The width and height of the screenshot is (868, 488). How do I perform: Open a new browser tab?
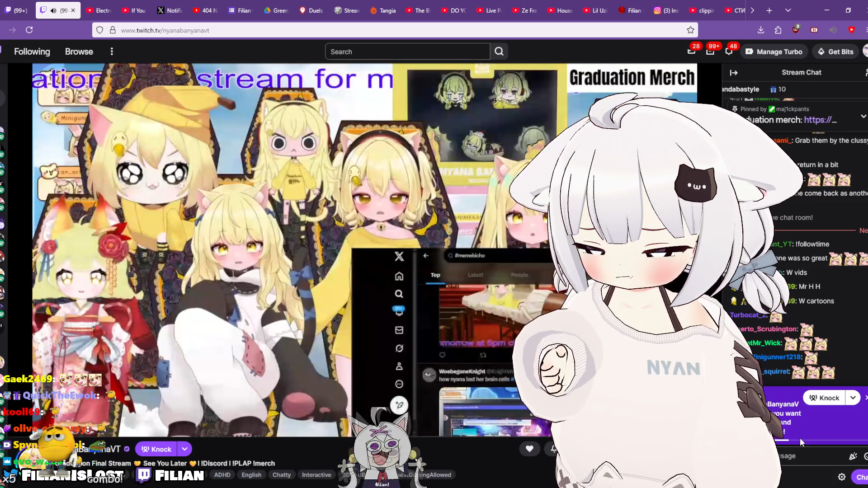point(769,10)
